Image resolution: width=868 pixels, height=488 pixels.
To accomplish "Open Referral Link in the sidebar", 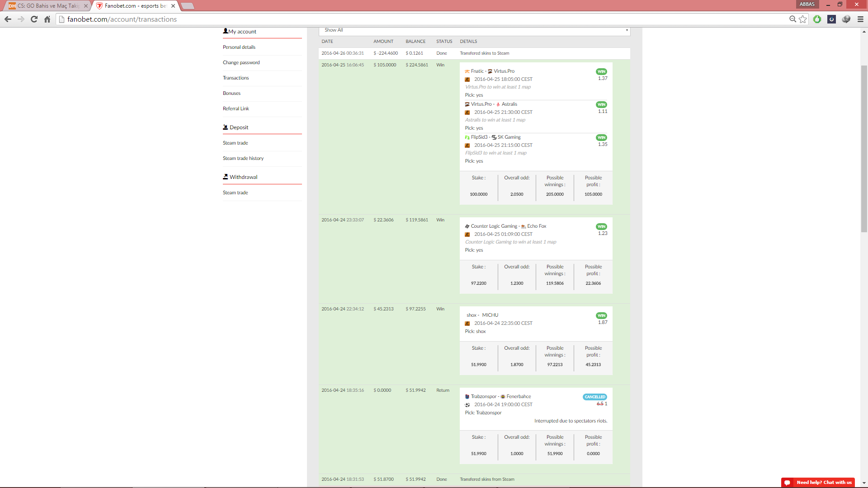I will click(236, 108).
